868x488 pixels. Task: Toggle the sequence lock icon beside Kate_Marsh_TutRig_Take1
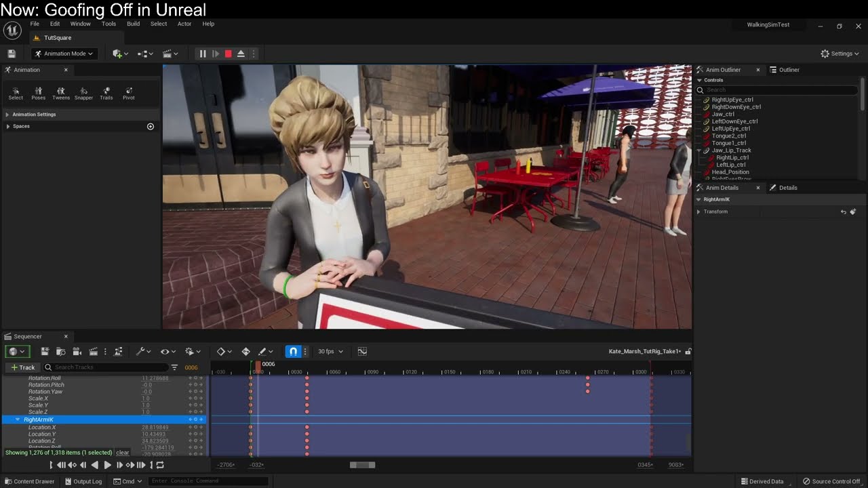688,351
